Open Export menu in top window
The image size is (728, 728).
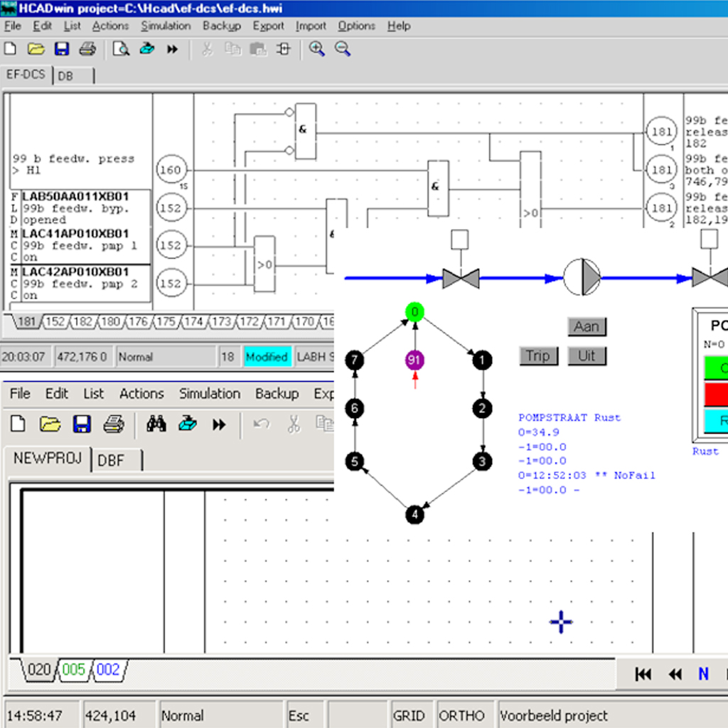coord(268,26)
